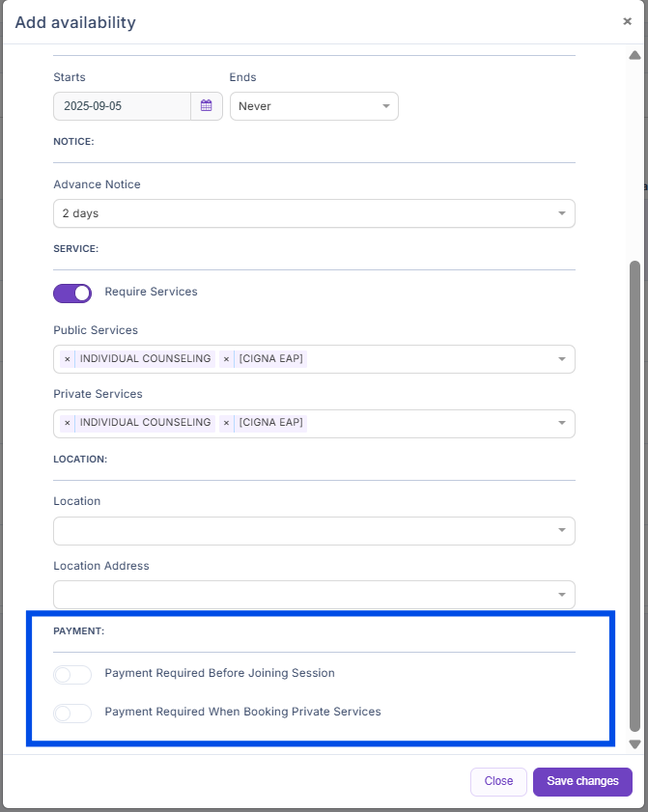
Task: Close the Add availability dialog with X
Action: click(628, 21)
